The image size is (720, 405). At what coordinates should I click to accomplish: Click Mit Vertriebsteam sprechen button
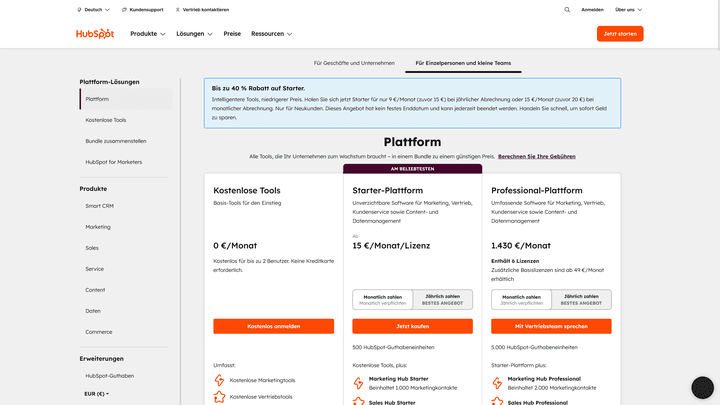click(551, 326)
